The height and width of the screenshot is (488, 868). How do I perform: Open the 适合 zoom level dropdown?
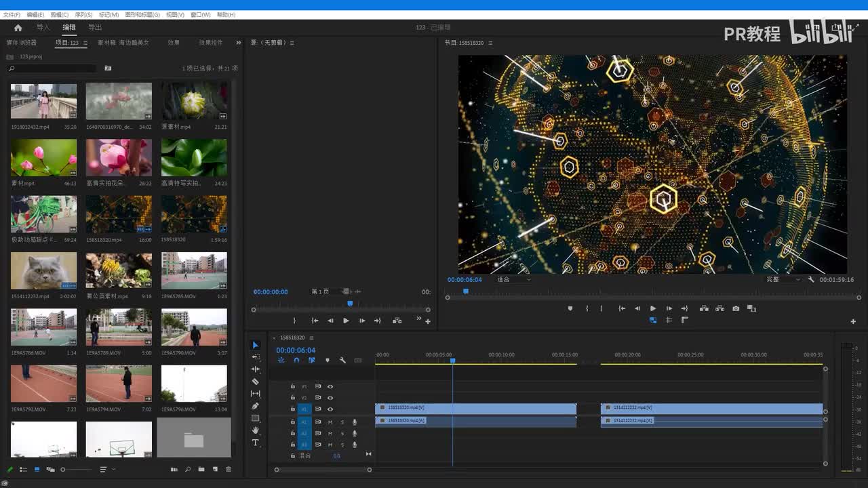coord(514,279)
